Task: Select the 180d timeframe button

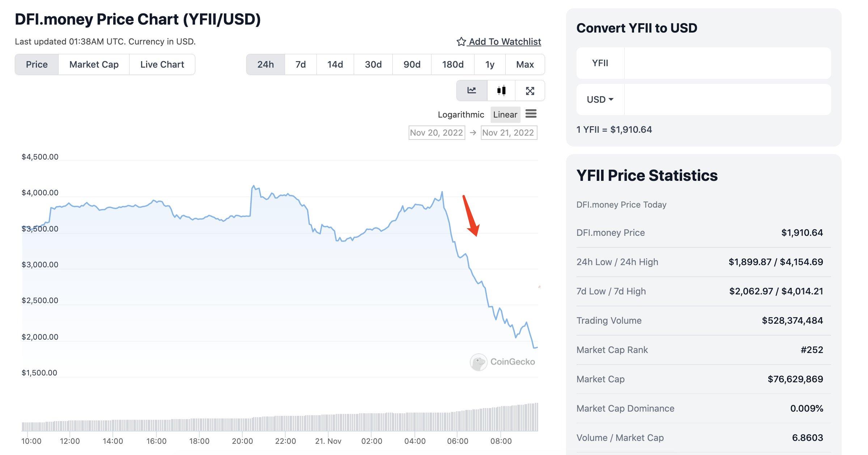Action: pyautogui.click(x=452, y=64)
